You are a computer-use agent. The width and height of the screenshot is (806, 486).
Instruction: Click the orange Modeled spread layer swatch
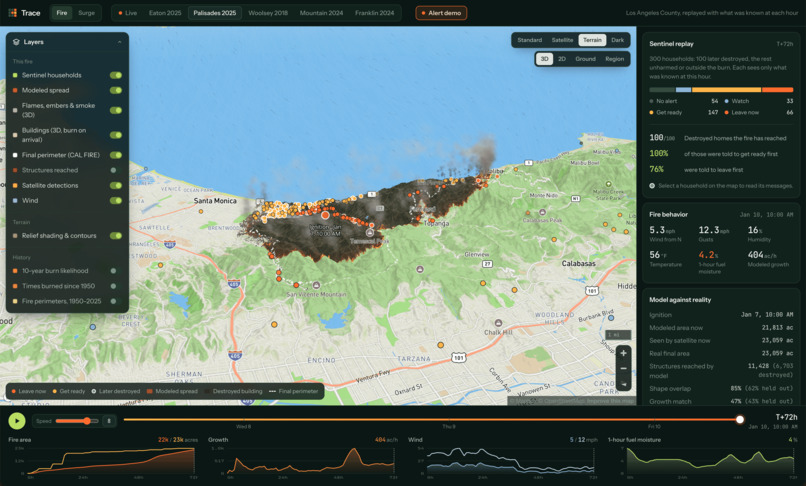click(15, 91)
